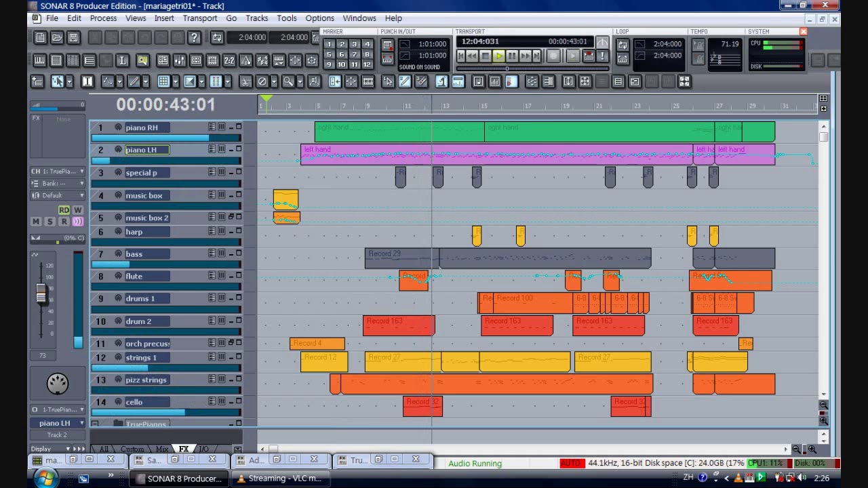This screenshot has height=488, width=868.
Task: Jump to marker 5 button
Action: coord(329,54)
